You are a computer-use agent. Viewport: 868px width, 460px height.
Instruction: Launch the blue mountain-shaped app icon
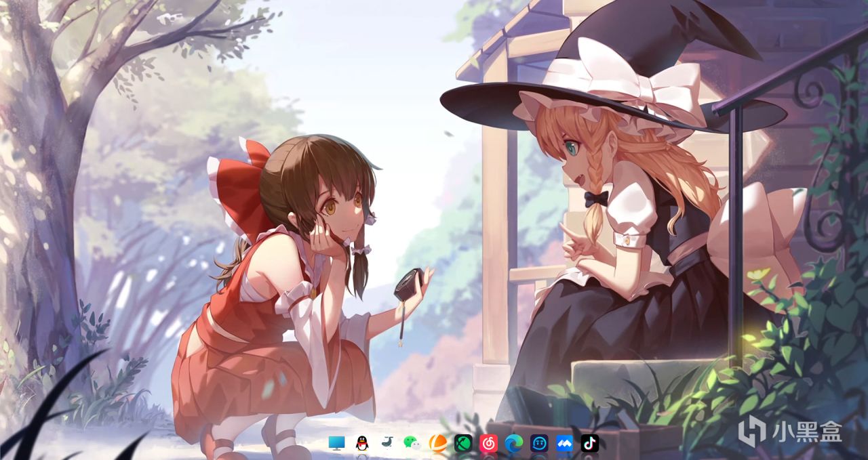[564, 443]
